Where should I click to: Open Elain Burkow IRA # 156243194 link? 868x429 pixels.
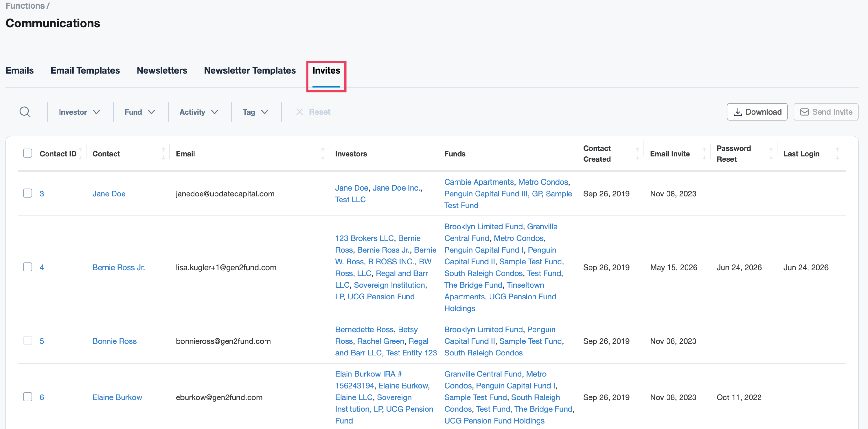[x=369, y=380]
